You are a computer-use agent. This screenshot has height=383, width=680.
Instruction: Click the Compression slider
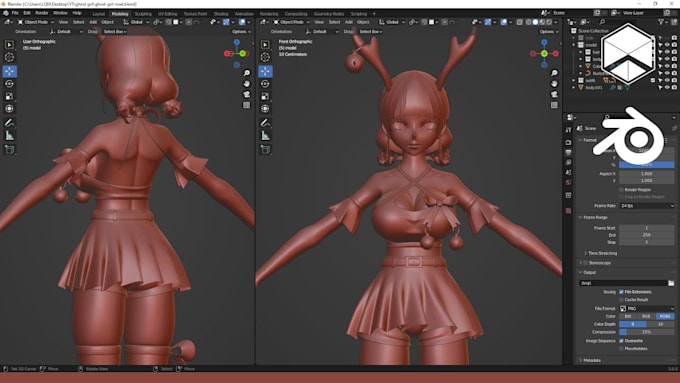coord(647,332)
